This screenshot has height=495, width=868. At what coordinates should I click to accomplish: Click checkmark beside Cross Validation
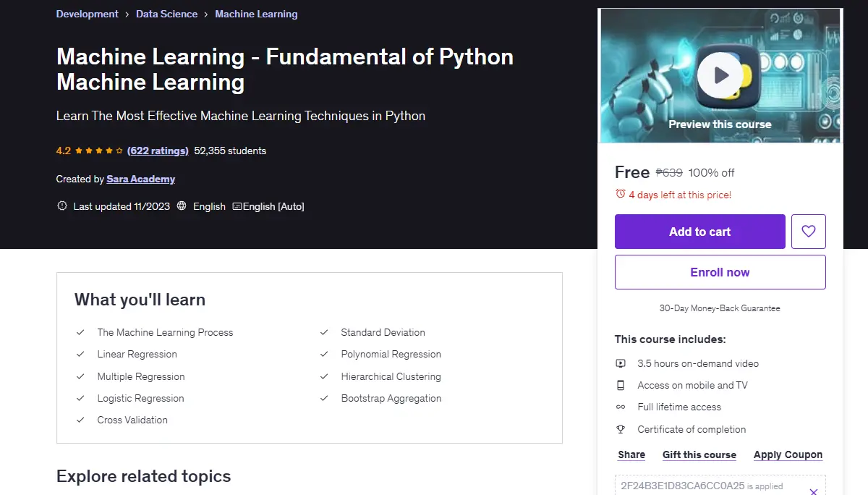point(81,420)
